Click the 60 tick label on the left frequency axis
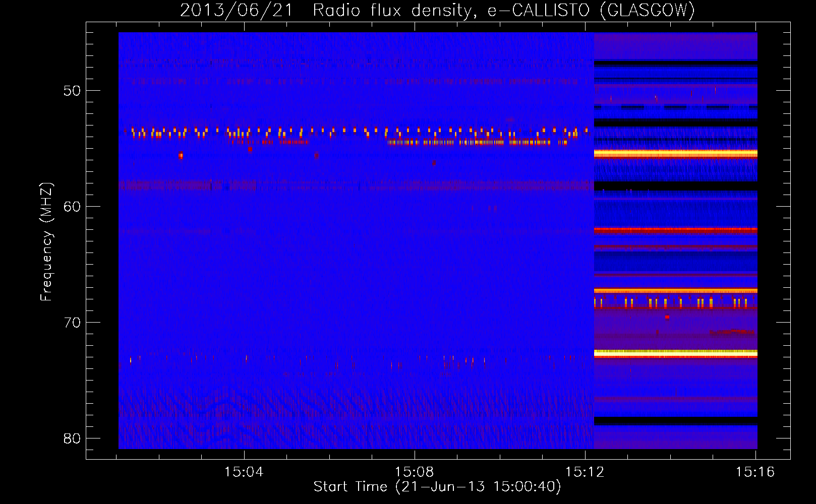Viewport: 816px width, 504px height. tap(72, 206)
